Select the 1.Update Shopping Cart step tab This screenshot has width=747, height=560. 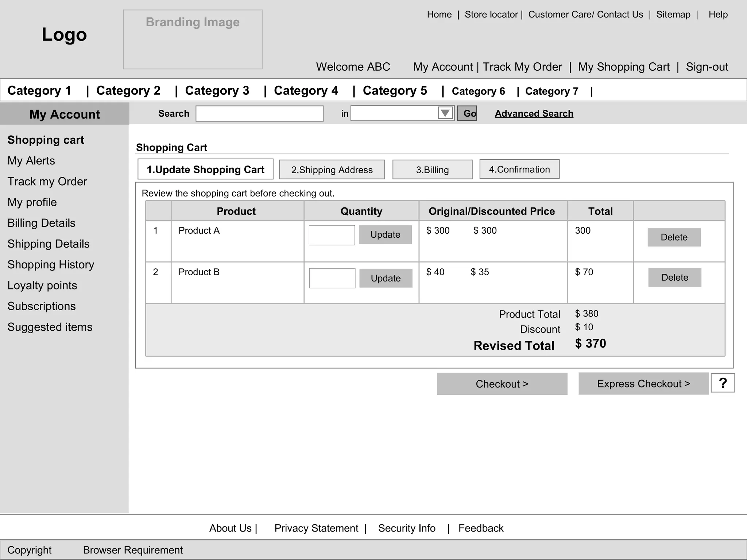click(205, 169)
